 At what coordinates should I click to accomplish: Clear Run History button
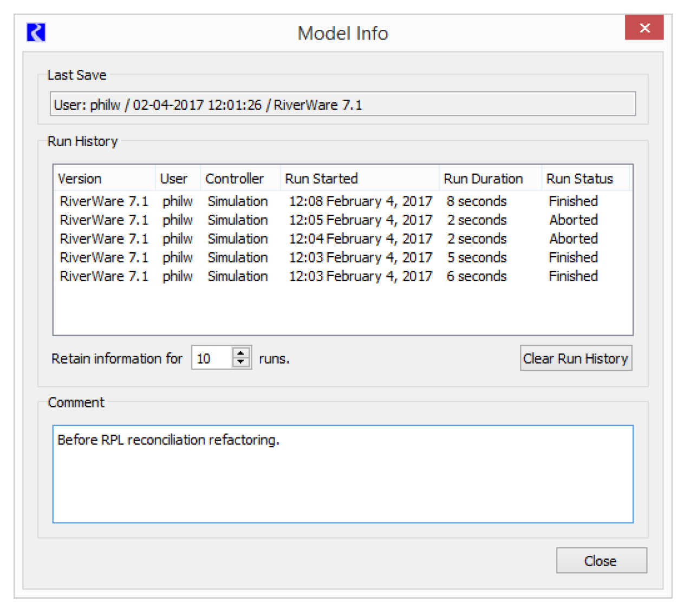576,358
